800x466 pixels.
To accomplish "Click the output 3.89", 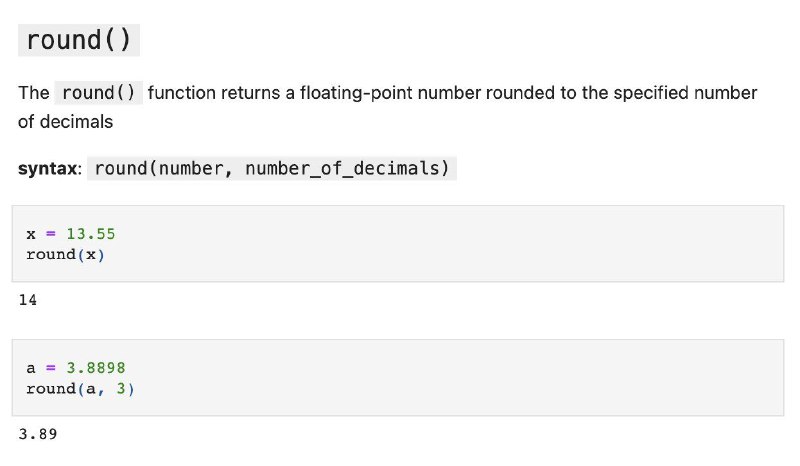I will point(38,434).
